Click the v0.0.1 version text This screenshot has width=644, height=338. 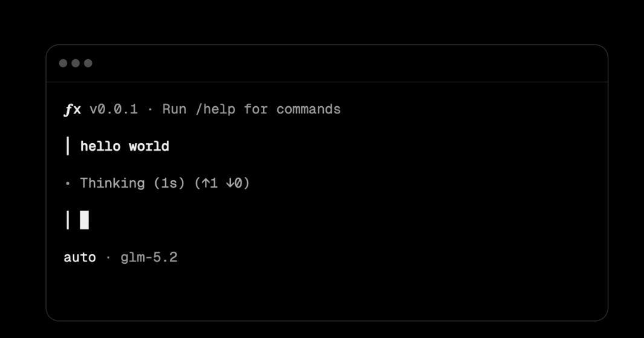tap(114, 109)
